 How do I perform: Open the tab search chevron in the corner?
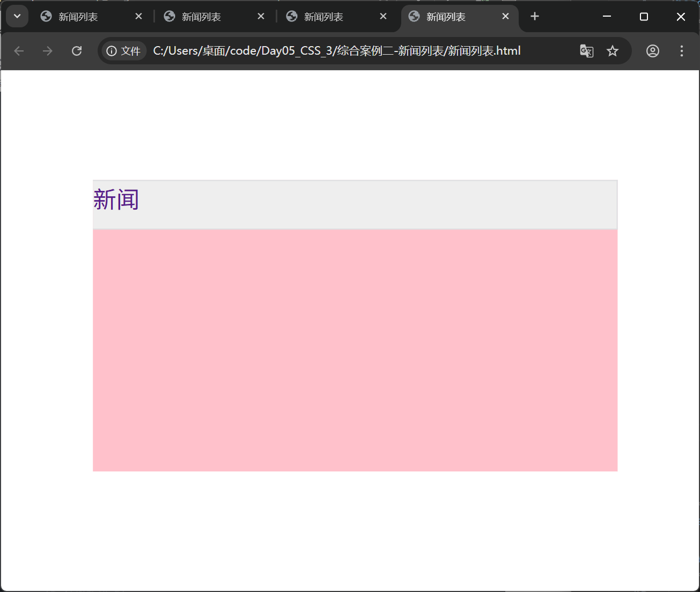17,16
